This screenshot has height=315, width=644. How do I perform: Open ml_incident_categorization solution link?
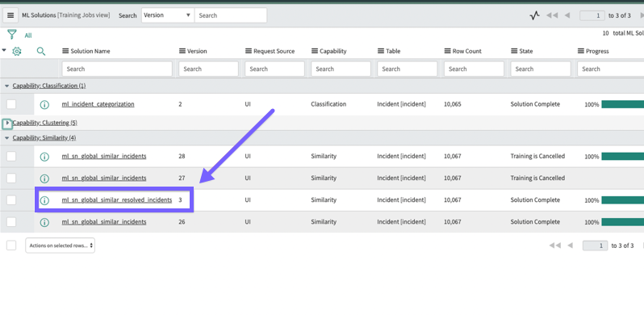click(x=98, y=104)
